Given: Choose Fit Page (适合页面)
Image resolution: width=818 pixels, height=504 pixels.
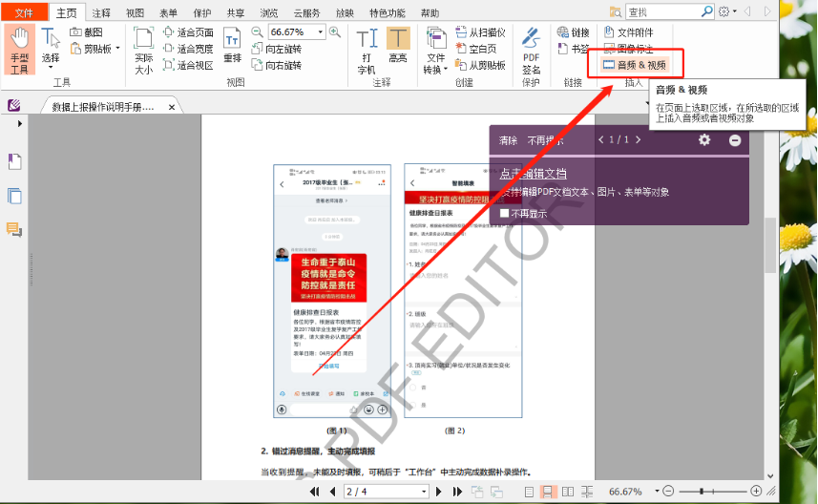Looking at the screenshot, I should pos(188,32).
